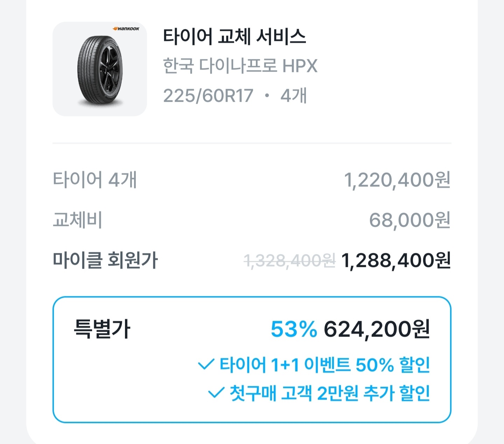
Task: Click the Hankook brand logo on the image
Action: 126,29
